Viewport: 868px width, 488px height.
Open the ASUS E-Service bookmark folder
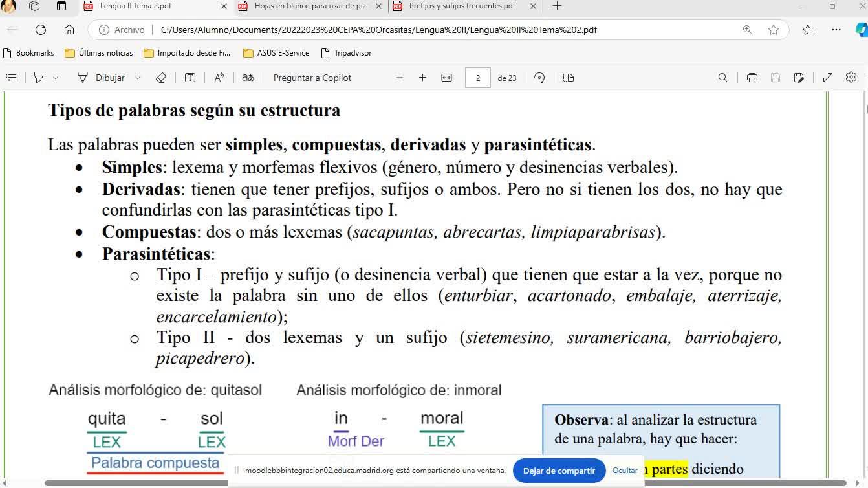[276, 53]
